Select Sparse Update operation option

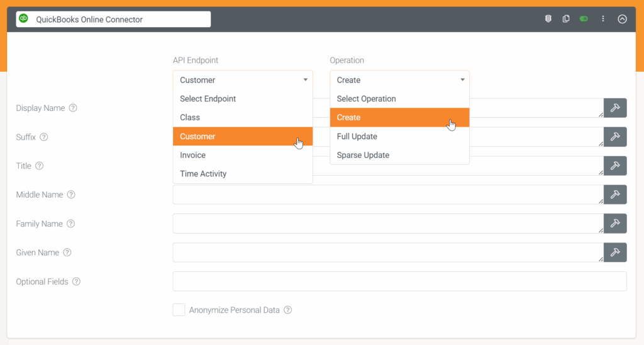click(399, 155)
